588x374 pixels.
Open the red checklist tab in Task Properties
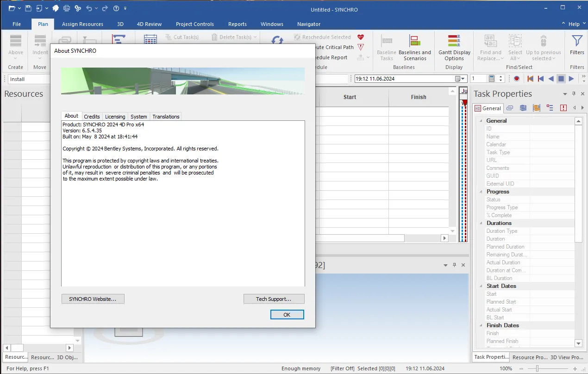click(x=550, y=108)
